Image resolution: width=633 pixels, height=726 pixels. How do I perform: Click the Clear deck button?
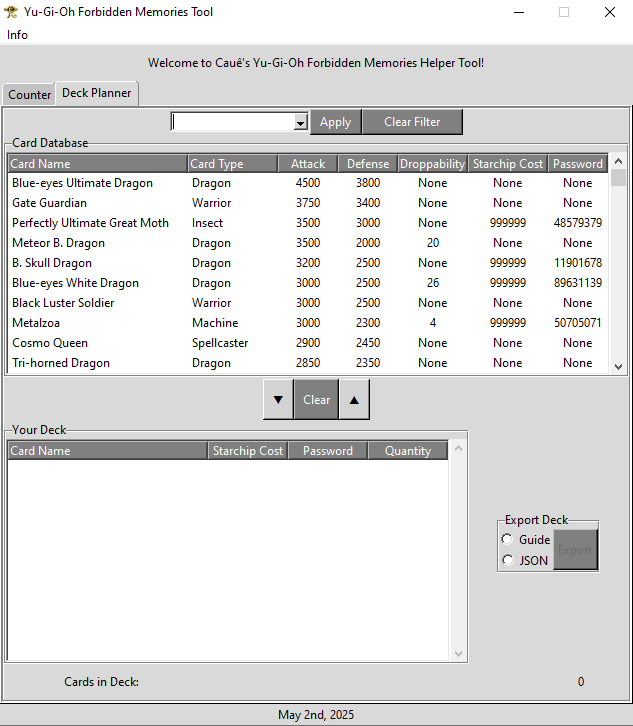pos(316,400)
